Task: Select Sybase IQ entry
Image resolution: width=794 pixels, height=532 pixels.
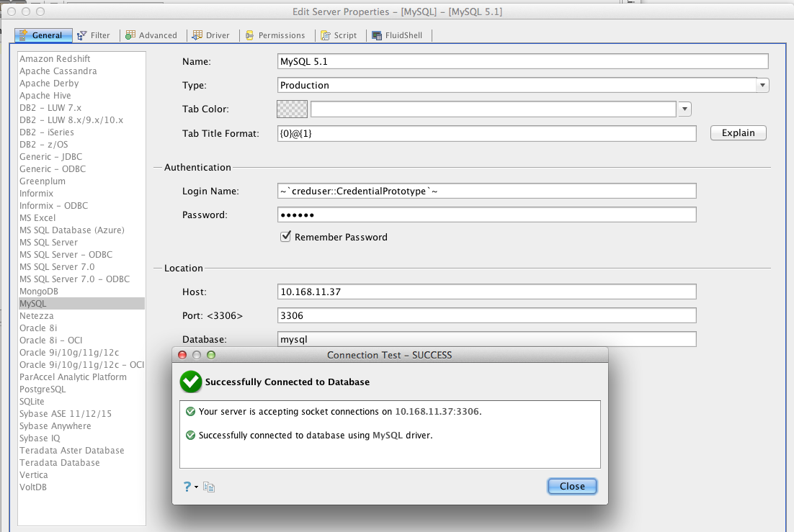Action: click(40, 438)
